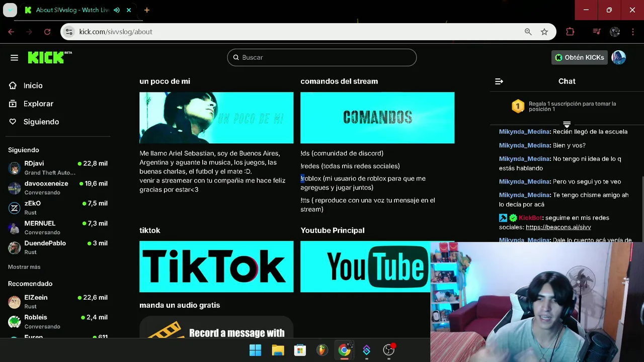The height and width of the screenshot is (362, 644).
Task: Open zEkO's channel
Action: click(x=58, y=208)
